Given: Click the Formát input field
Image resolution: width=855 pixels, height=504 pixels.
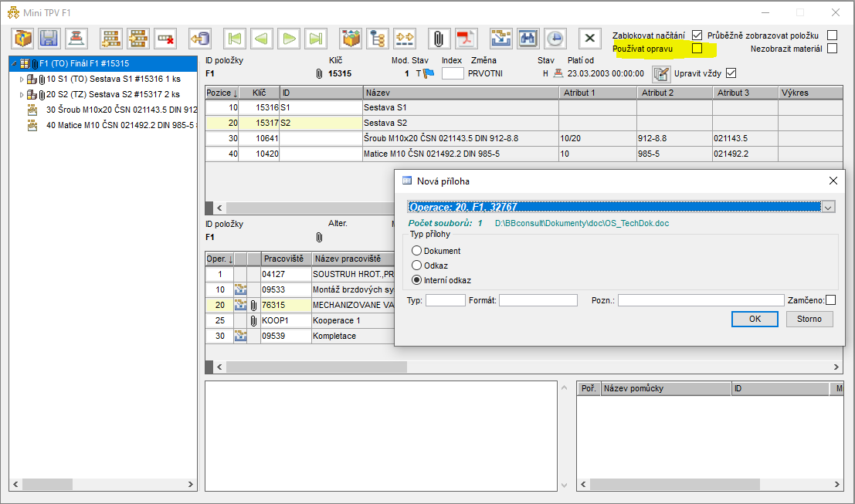Looking at the screenshot, I should (538, 300).
